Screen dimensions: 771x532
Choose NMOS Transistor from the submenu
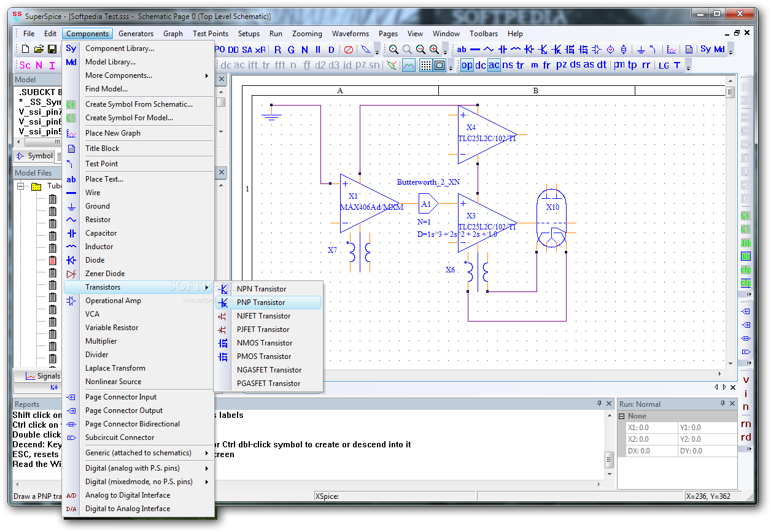tap(268, 343)
